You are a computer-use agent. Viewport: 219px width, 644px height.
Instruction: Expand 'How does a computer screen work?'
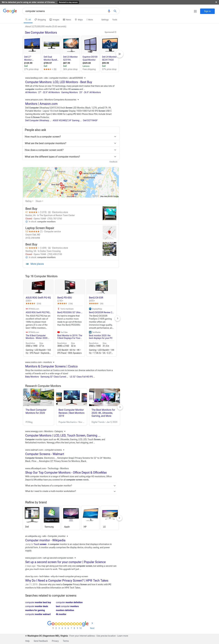71,150
